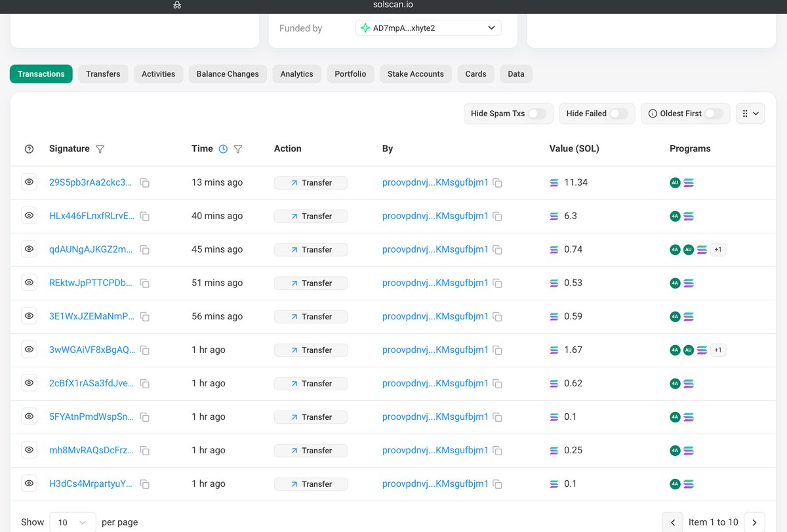Copy signer address in the 40 mins ago row

(x=498, y=216)
